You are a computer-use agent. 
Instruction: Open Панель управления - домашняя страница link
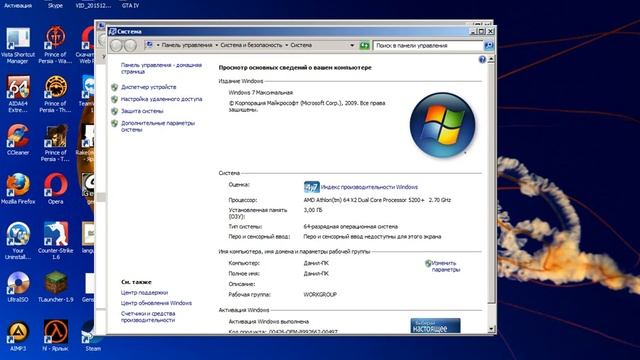click(x=161, y=68)
